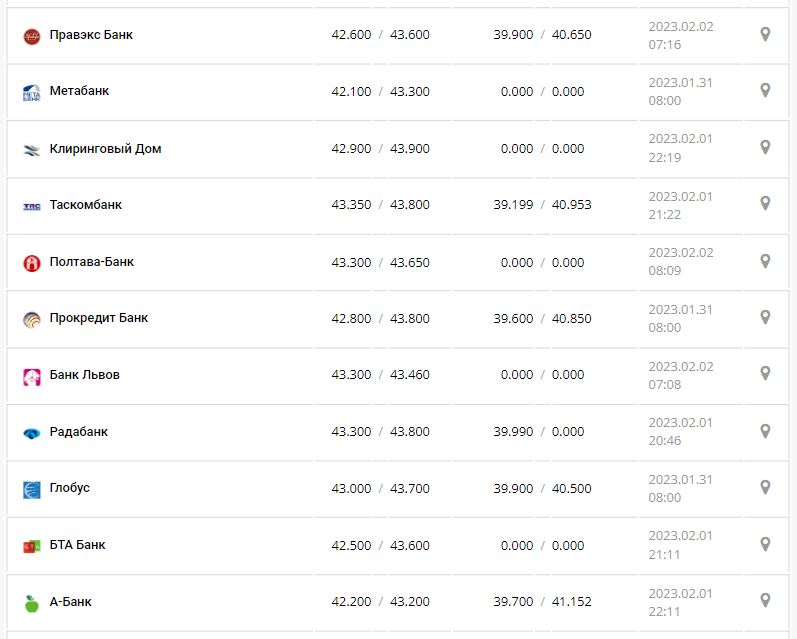Click the А-Банк green apple logo
This screenshot has width=797, height=639.
[x=31, y=603]
